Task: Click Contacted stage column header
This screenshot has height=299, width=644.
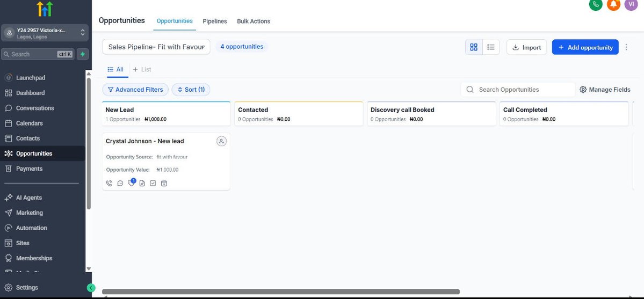Action: (x=299, y=114)
